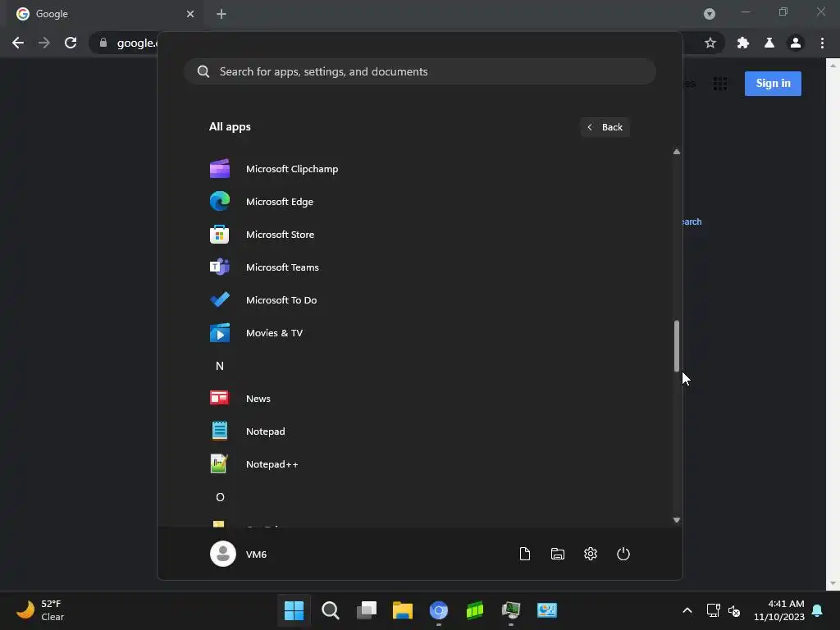Screen dimensions: 840x630
Task: Open Microsoft Clipchamp app icon
Action: 220,169
